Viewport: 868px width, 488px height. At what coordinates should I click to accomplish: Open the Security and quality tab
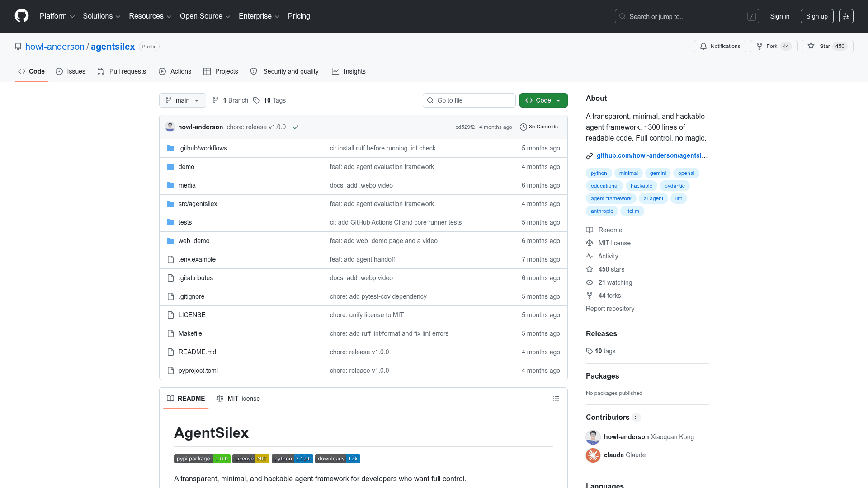(284, 71)
